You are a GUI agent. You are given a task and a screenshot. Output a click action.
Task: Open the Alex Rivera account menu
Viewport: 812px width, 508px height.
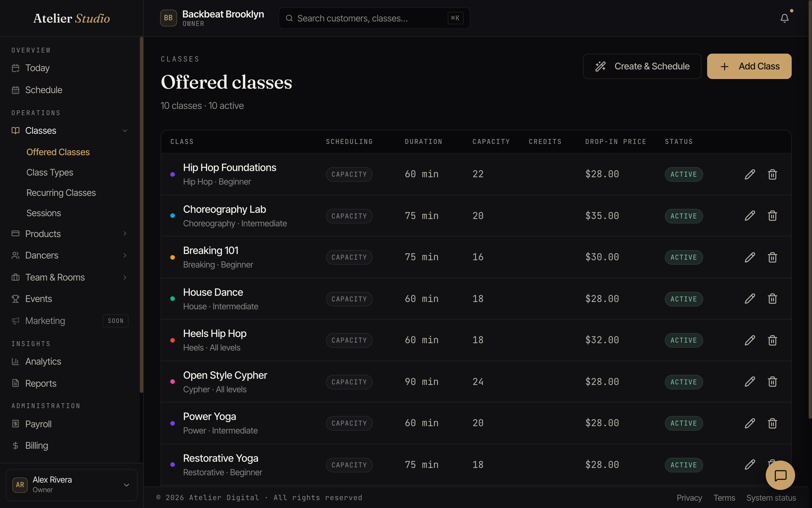pos(71,485)
